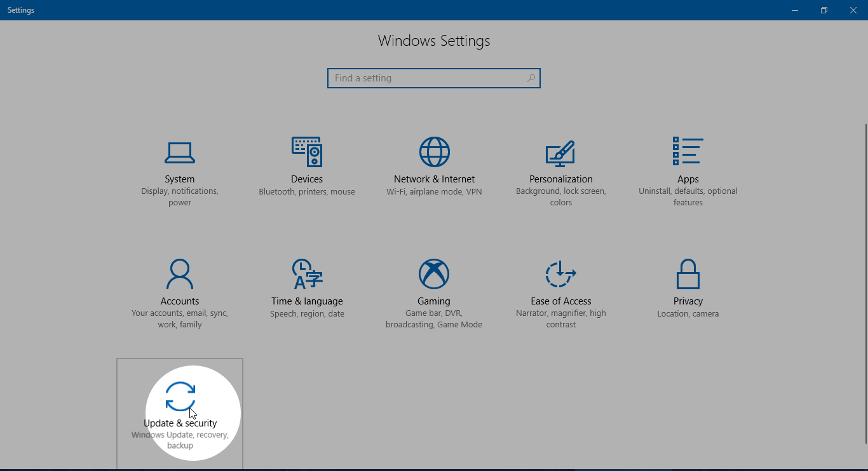Viewport: 868px width, 471px height.
Task: Close the Settings window
Action: point(853,10)
